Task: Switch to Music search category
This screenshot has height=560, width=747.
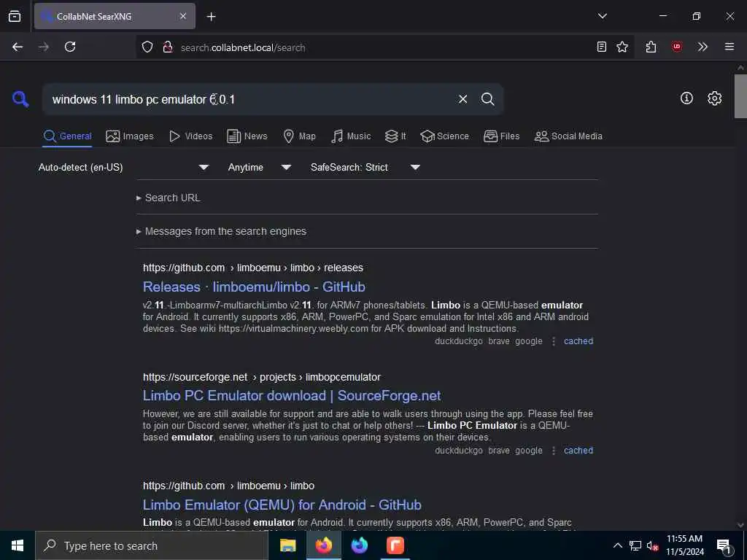Action: coord(351,136)
